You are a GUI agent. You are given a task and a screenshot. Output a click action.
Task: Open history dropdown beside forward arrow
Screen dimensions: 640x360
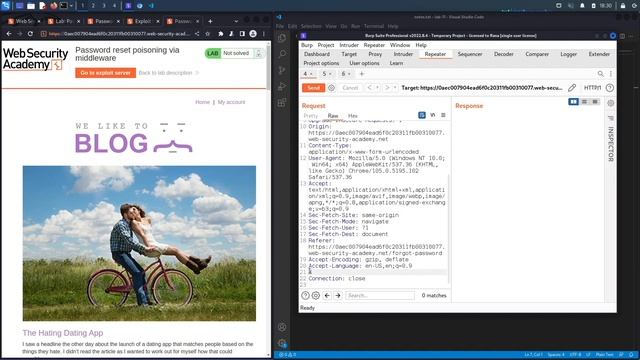pyautogui.click(x=395, y=88)
